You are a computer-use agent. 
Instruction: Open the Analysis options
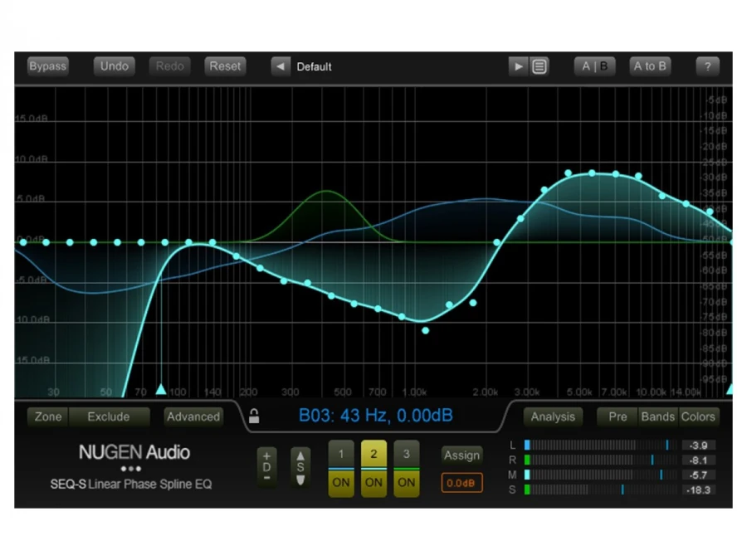pos(553,416)
